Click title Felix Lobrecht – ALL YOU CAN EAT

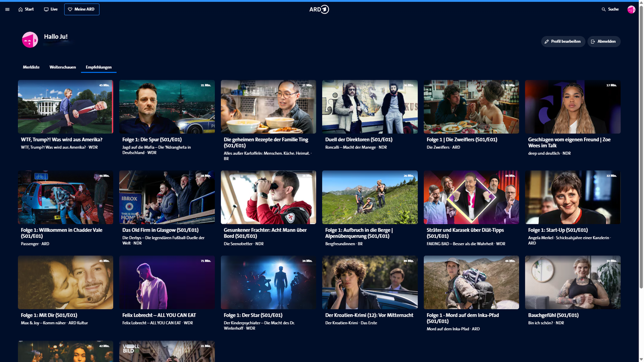[159, 315]
